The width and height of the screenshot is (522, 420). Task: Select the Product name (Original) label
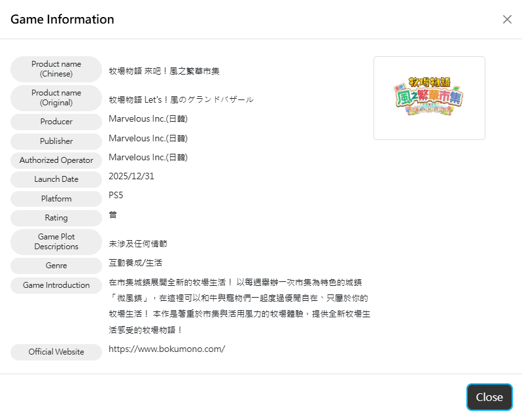(56, 98)
